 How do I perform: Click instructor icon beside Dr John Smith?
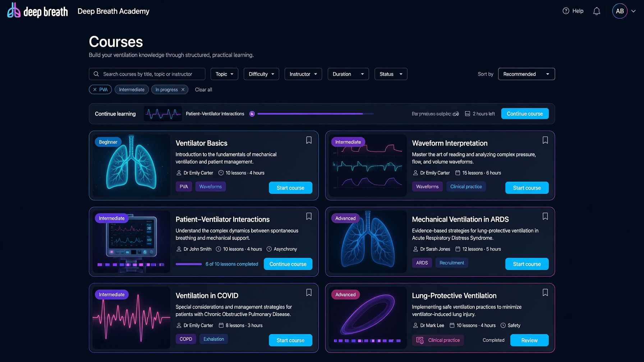(179, 249)
